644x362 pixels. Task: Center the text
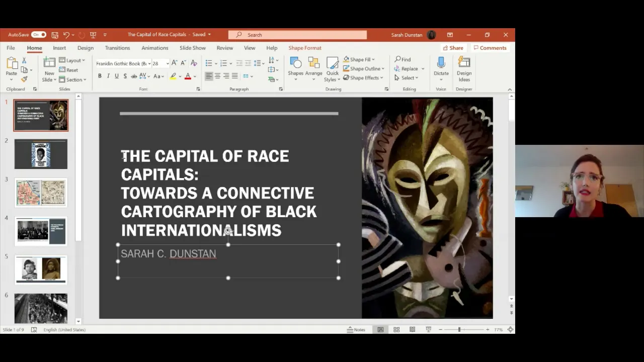point(217,76)
